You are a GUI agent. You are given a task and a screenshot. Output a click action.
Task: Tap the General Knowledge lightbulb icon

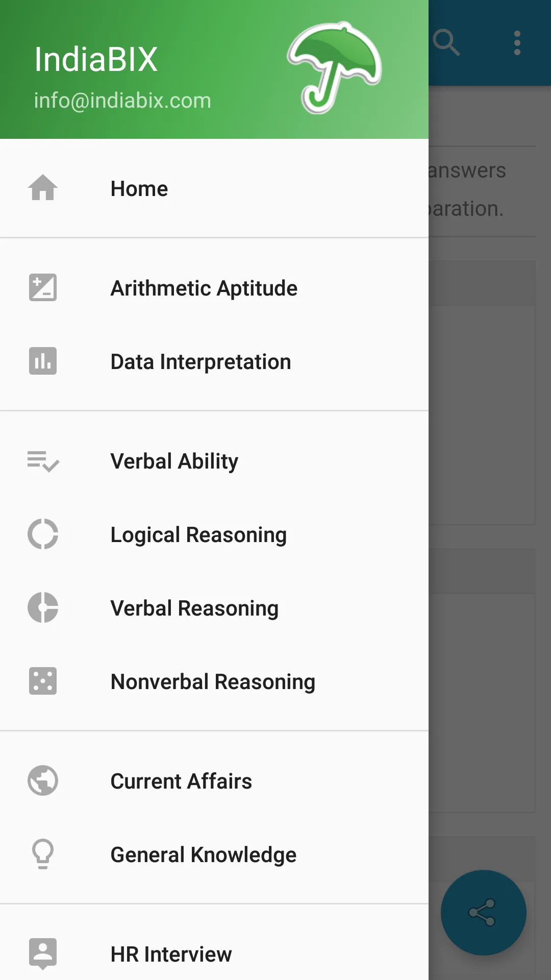coord(43,854)
